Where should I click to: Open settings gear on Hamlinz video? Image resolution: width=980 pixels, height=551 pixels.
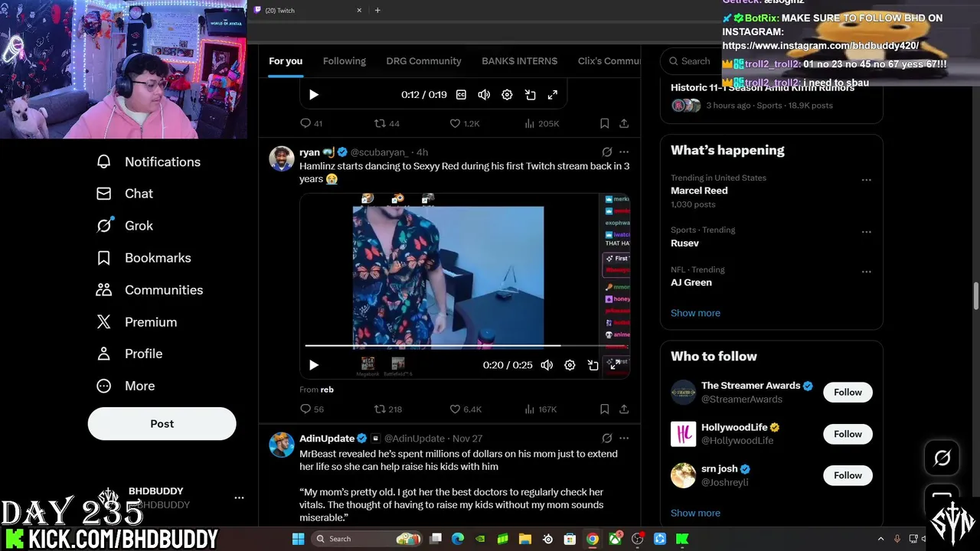tap(570, 366)
